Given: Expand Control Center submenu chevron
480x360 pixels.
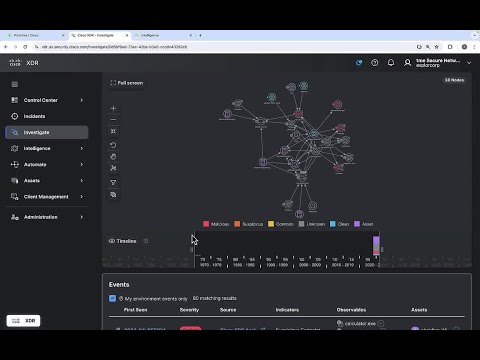Looking at the screenshot, I should 82,100.
